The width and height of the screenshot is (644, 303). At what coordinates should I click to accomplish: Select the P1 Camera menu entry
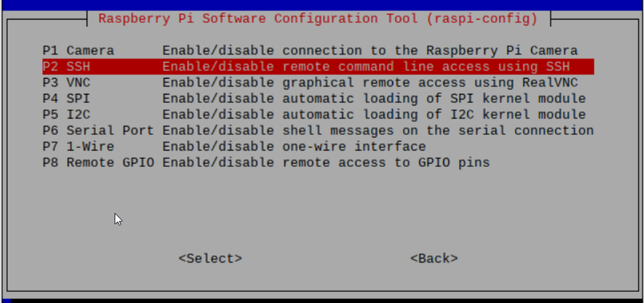78,50
